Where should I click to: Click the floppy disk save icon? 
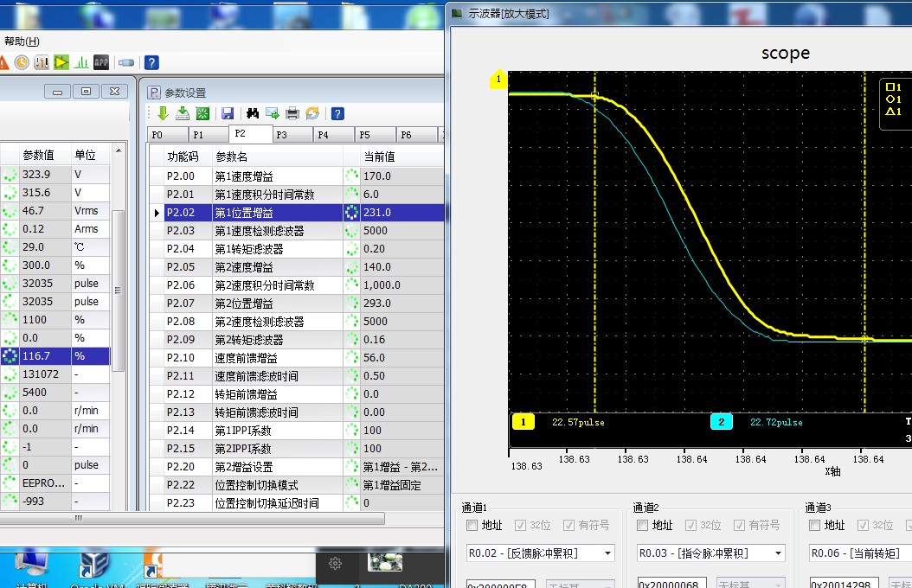(228, 113)
